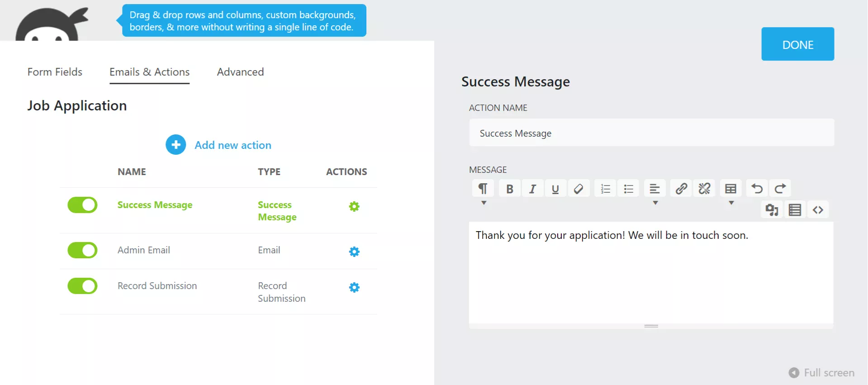Screen dimensions: 868x385
Task: Open the table options dropdown
Action: [x=730, y=204]
